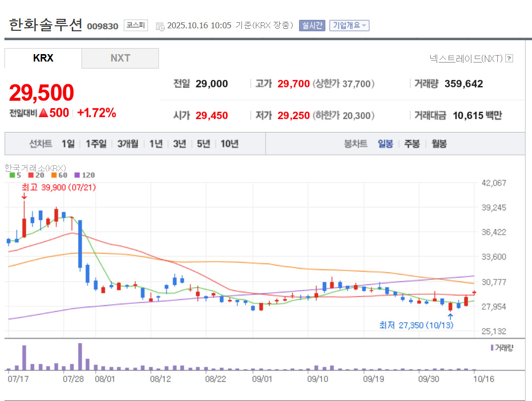Click the green 5-day moving average swatch
Image resolution: width=532 pixels, height=401 pixels.
(12, 175)
